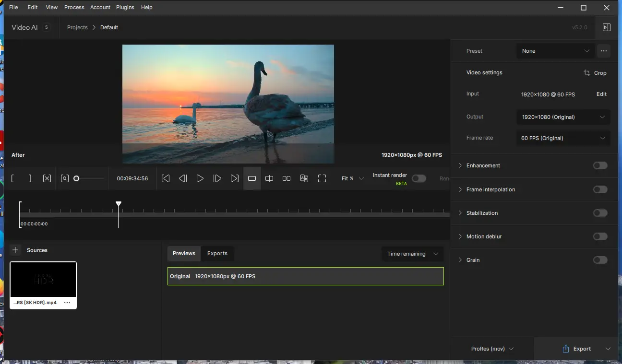Image resolution: width=622 pixels, height=364 pixels.
Task: Enter fullscreen preview mode
Action: (x=322, y=178)
